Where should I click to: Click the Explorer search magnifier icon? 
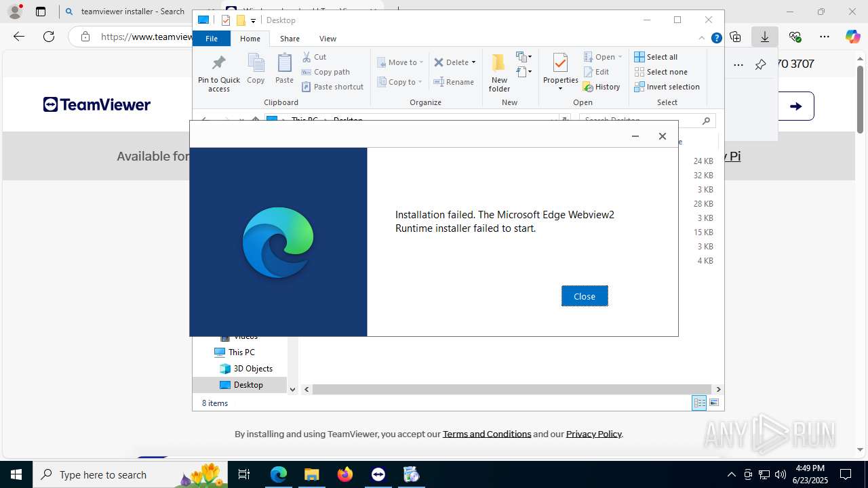point(706,121)
